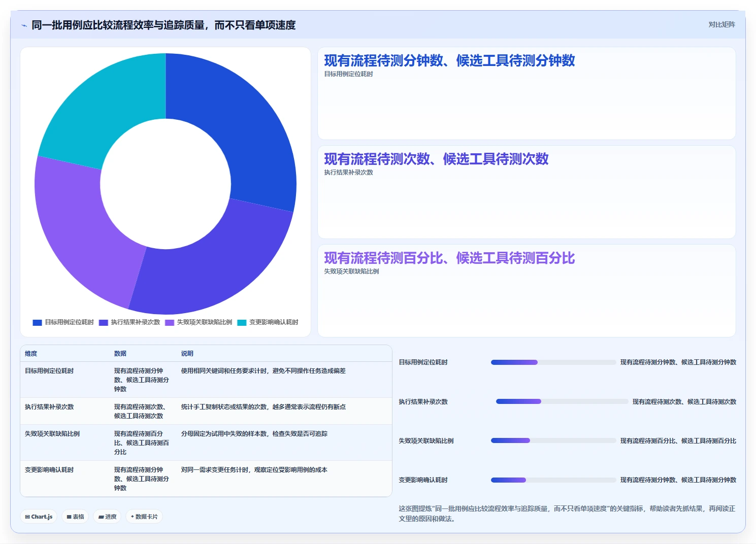Click the 表格 chip at the bottom
The width and height of the screenshot is (756, 544).
click(x=75, y=517)
